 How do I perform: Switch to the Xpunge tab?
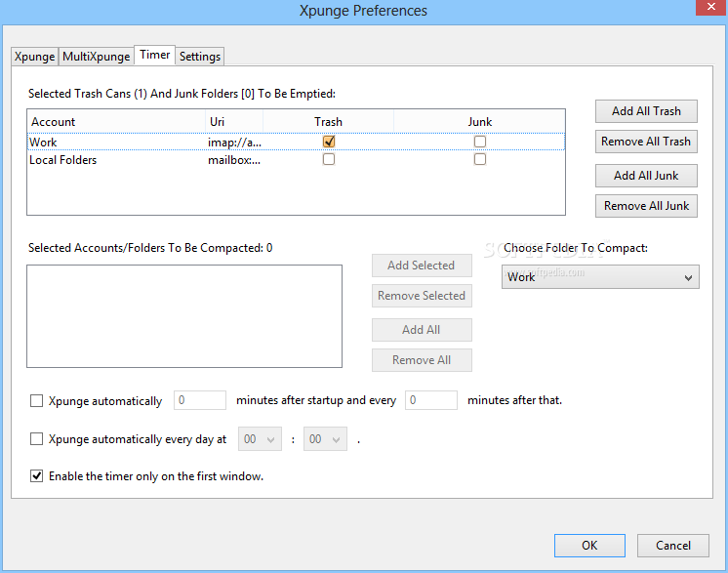point(34,57)
